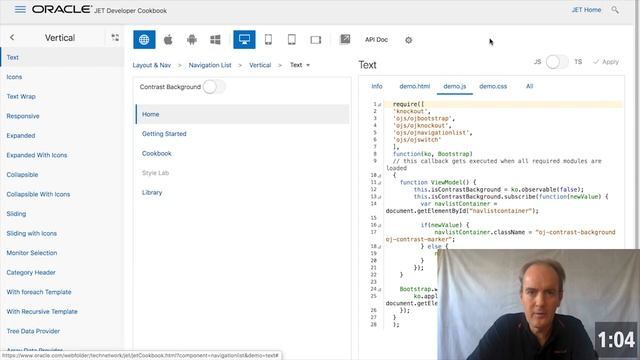Select the Android platform icon
The width and height of the screenshot is (640, 360).
point(191,40)
